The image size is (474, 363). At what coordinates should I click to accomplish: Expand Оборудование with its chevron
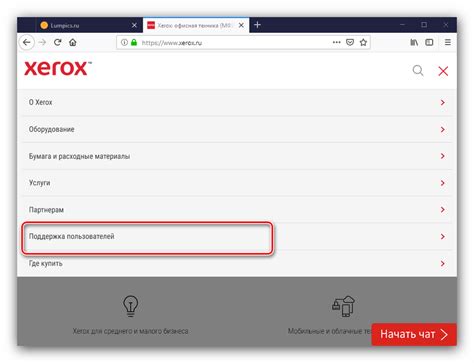443,129
